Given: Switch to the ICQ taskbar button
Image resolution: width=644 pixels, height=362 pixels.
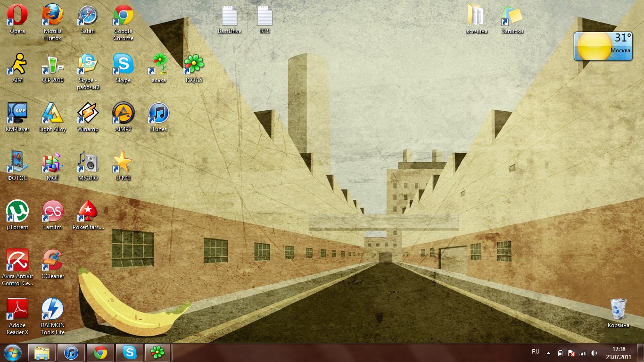Looking at the screenshot, I should (x=158, y=353).
